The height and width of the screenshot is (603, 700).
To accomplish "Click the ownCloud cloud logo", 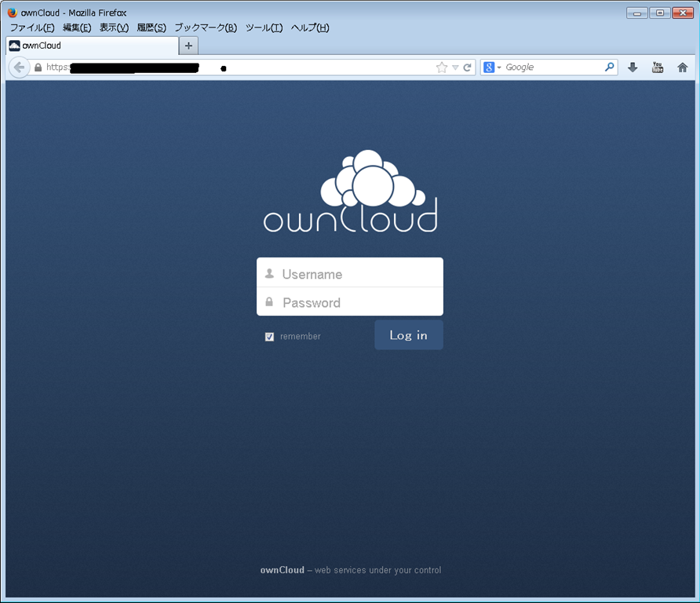I will 351,191.
